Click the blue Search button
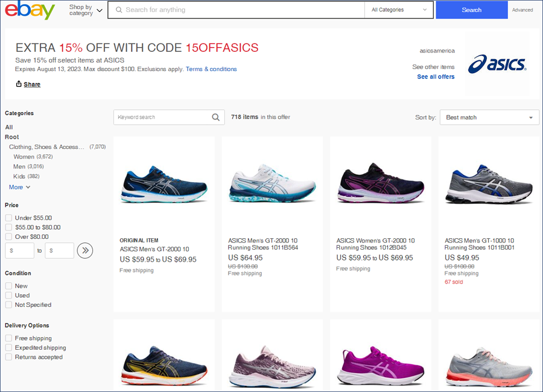This screenshot has height=392, width=543. 472,10
